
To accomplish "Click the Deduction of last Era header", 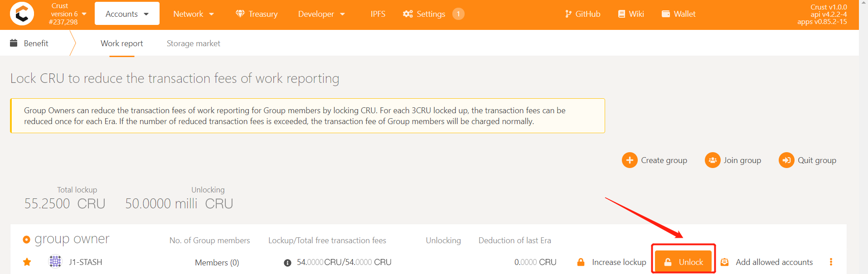I will coord(515,240).
